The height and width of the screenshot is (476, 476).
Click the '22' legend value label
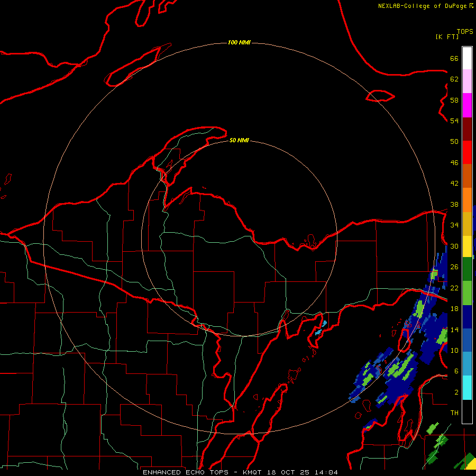point(454,288)
